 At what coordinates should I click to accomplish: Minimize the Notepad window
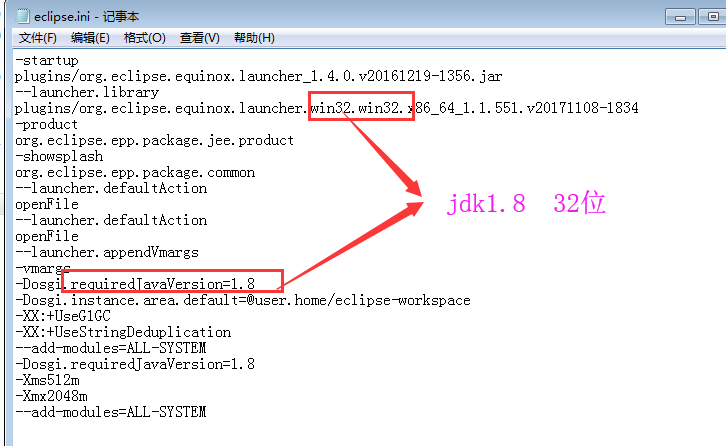[680, 17]
